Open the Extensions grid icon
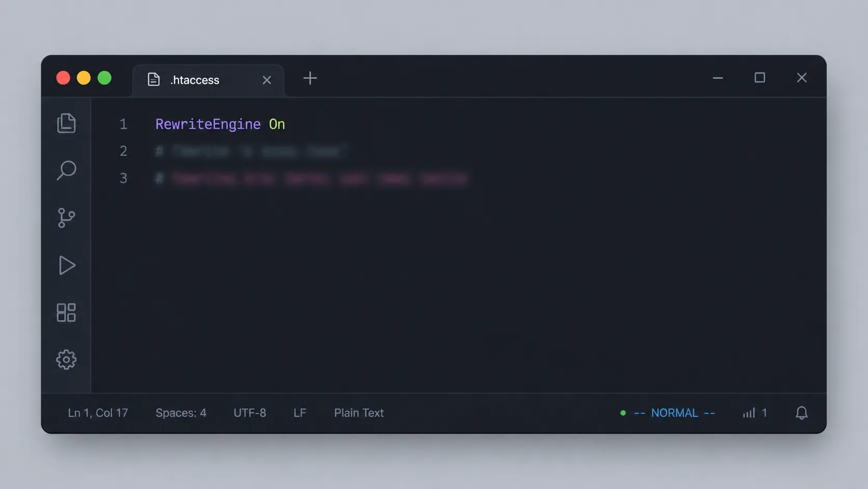 (66, 312)
